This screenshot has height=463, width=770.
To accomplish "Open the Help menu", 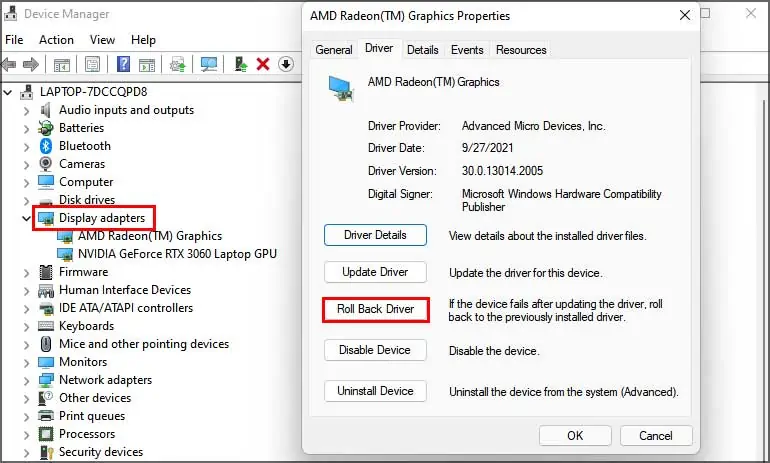I will pyautogui.click(x=143, y=40).
